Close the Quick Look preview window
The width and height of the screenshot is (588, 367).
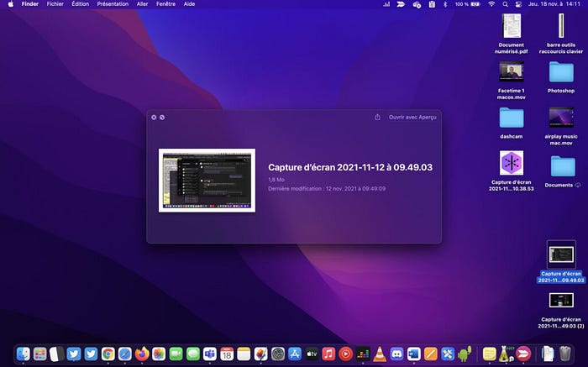click(154, 118)
